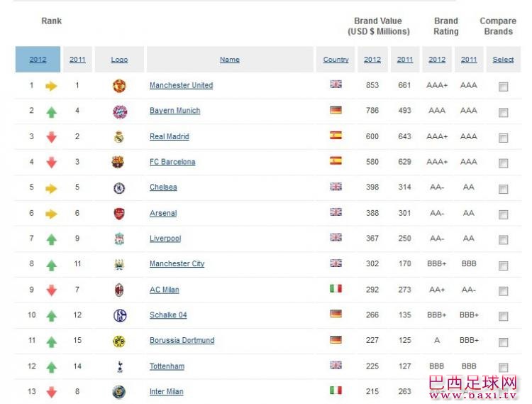Open the Inter Milan link
Viewport: 532px width, 404px height.
166,391
